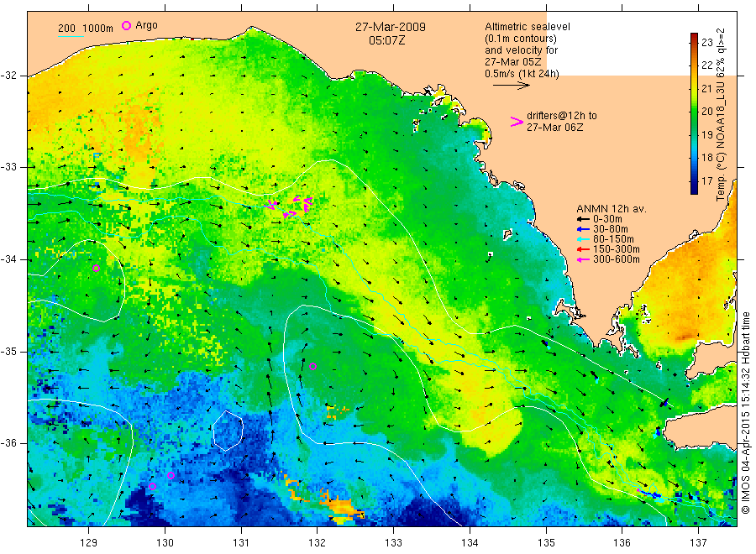
Task: Click longitude axis label 135
Action: (546, 543)
